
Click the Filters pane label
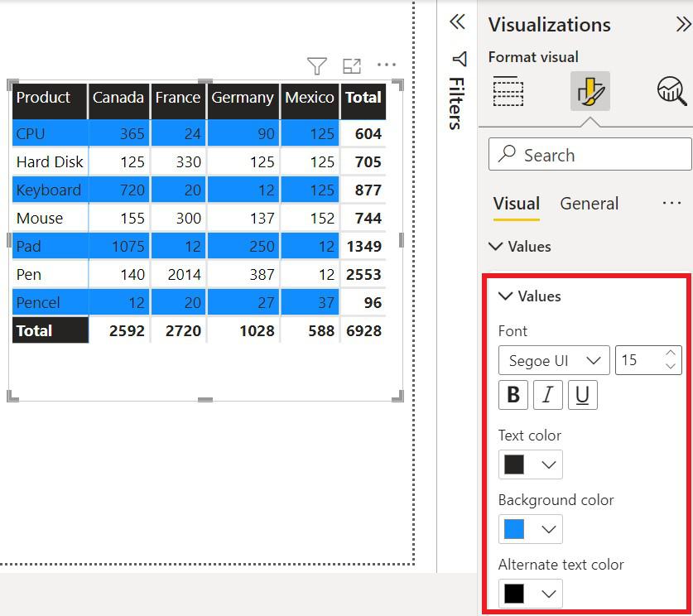[457, 103]
